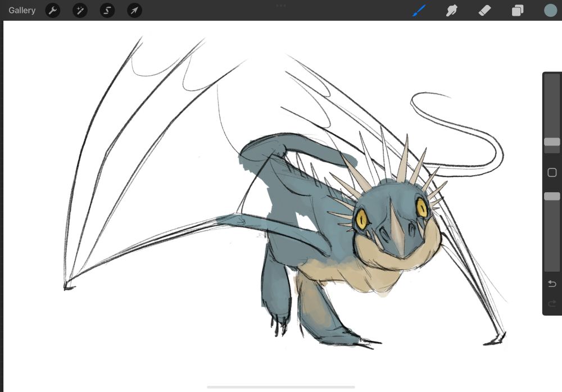
Task: Return to the Gallery
Action: pos(22,11)
